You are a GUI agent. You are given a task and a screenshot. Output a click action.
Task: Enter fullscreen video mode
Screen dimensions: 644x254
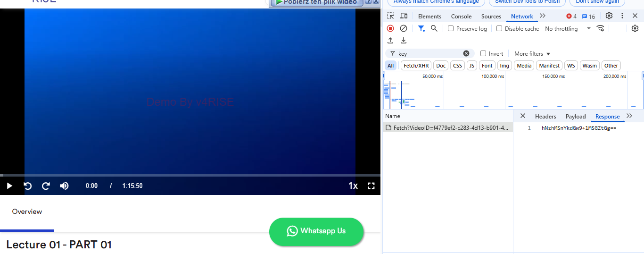[x=371, y=186]
